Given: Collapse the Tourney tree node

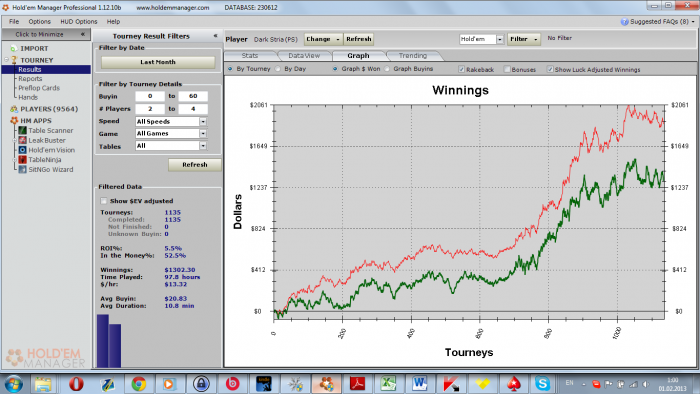Looking at the screenshot, I should click(6, 60).
